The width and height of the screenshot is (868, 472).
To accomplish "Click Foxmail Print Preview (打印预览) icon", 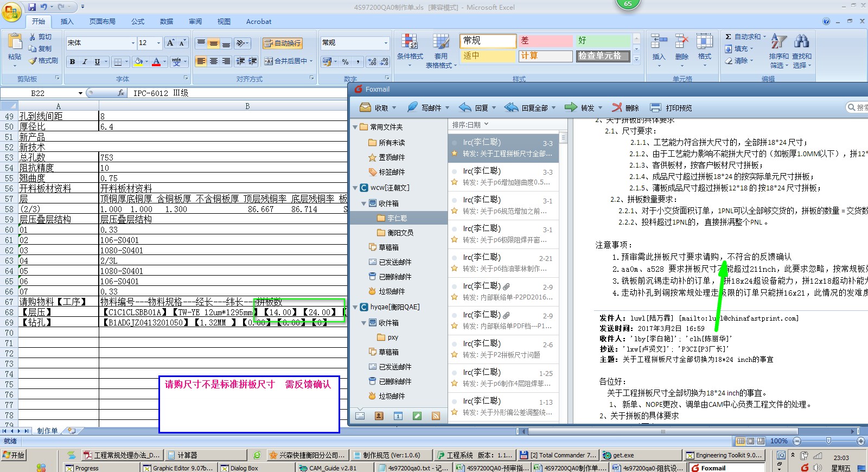I will (x=655, y=107).
